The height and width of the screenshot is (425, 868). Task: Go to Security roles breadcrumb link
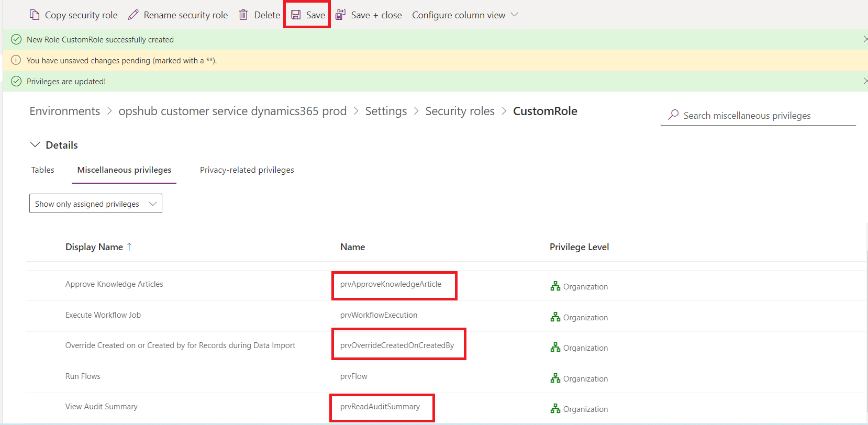click(460, 111)
